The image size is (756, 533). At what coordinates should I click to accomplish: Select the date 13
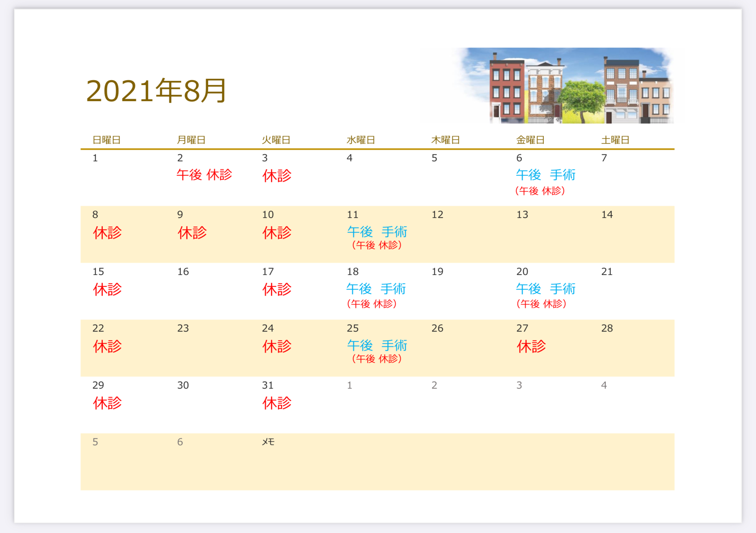click(522, 215)
